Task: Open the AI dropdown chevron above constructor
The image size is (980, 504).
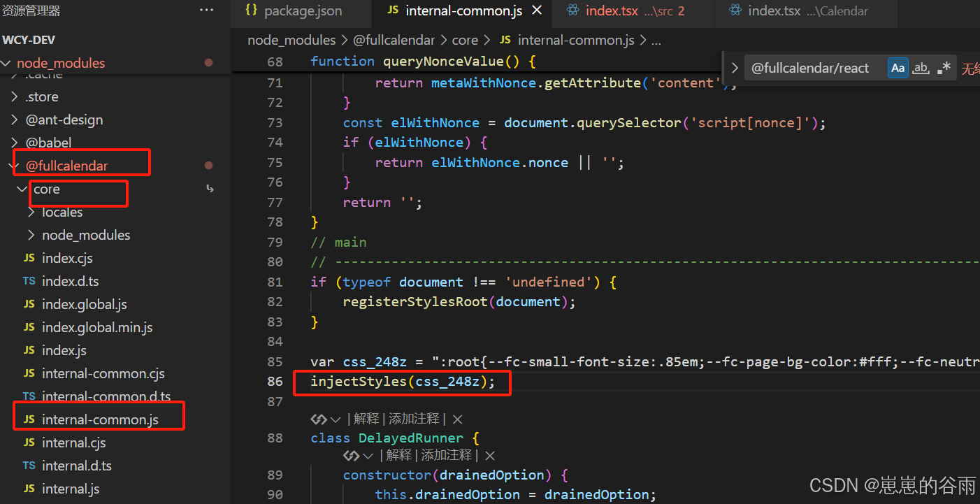Action: tap(368, 456)
